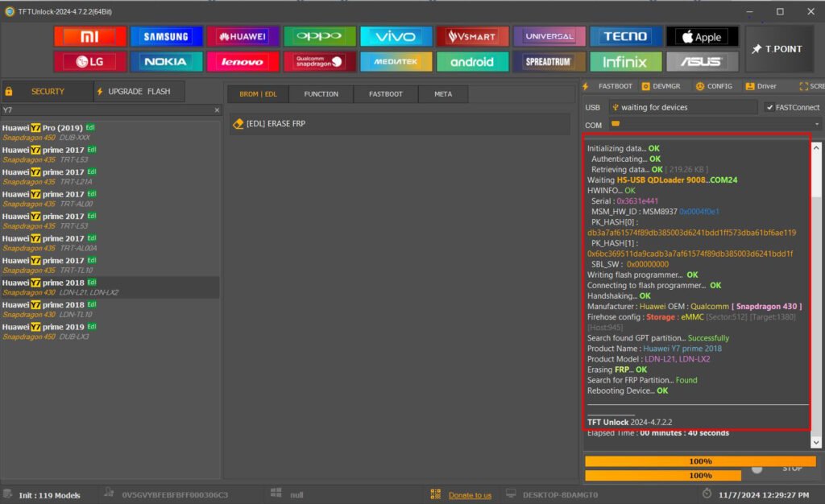Image resolution: width=825 pixels, height=504 pixels.
Task: Select the Mi brand button
Action: [x=90, y=36]
